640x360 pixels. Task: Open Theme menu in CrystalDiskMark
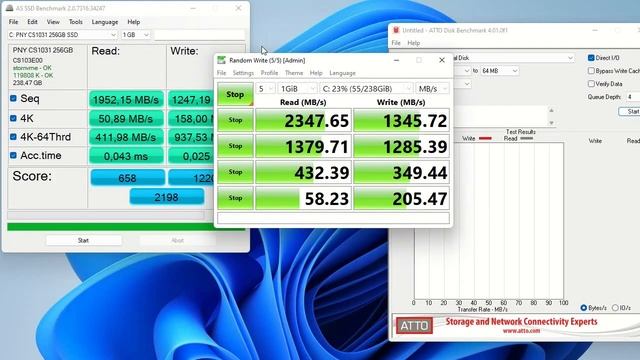tap(294, 73)
